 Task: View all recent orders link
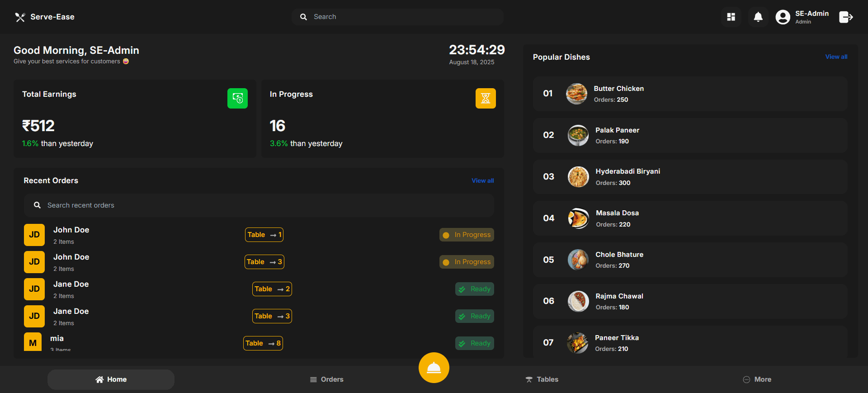[482, 180]
